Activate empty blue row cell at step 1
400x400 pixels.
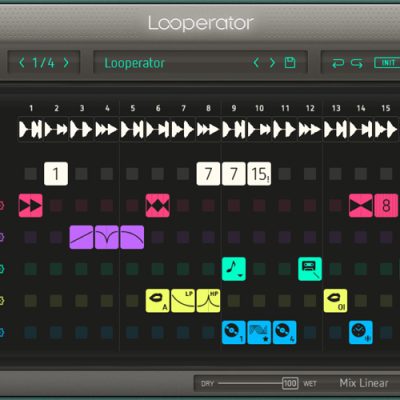coord(31,332)
